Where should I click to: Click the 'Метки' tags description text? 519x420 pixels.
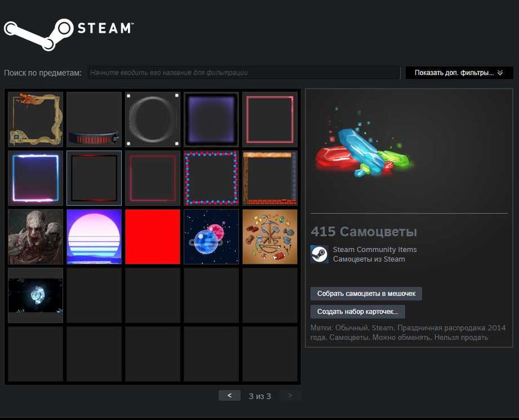pyautogui.click(x=408, y=332)
